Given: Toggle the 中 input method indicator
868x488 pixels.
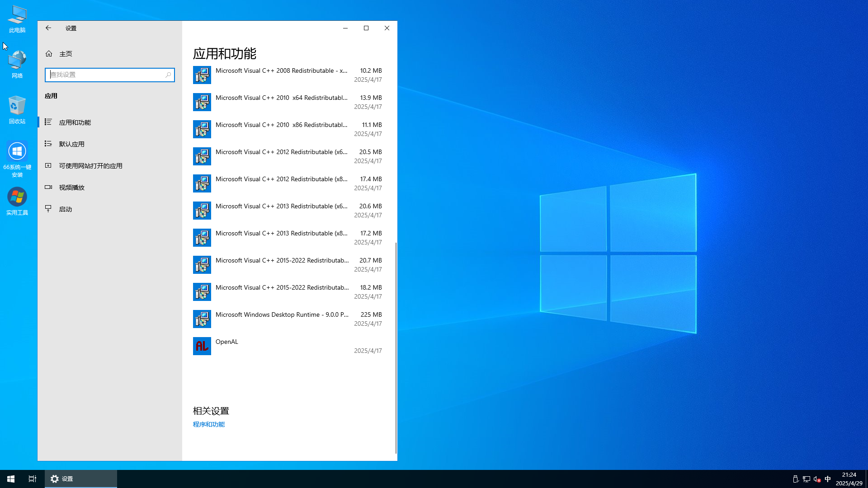Looking at the screenshot, I should 828,479.
